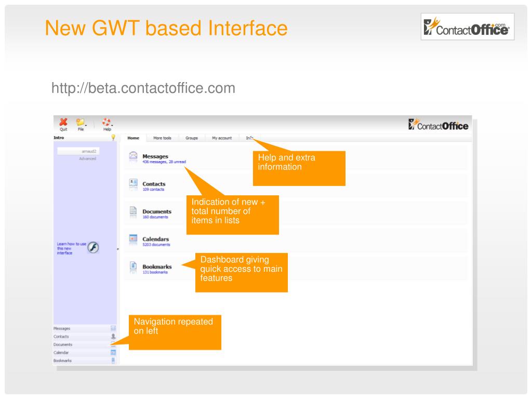Click the Messages icon in left navigation
The height and width of the screenshot is (399, 532).
pos(113,328)
